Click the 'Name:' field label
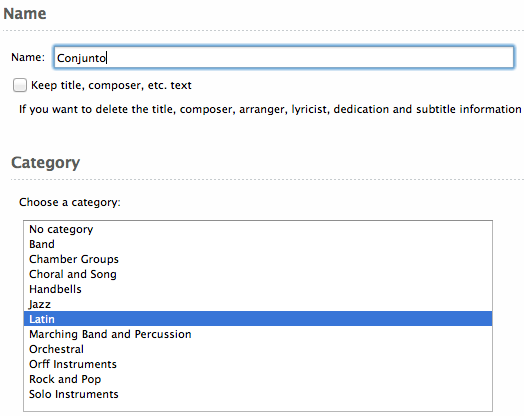This screenshot has height=416, width=524. click(x=28, y=57)
